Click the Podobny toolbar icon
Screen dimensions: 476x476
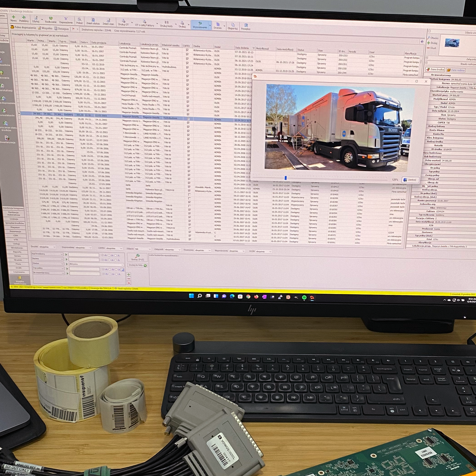24,18
